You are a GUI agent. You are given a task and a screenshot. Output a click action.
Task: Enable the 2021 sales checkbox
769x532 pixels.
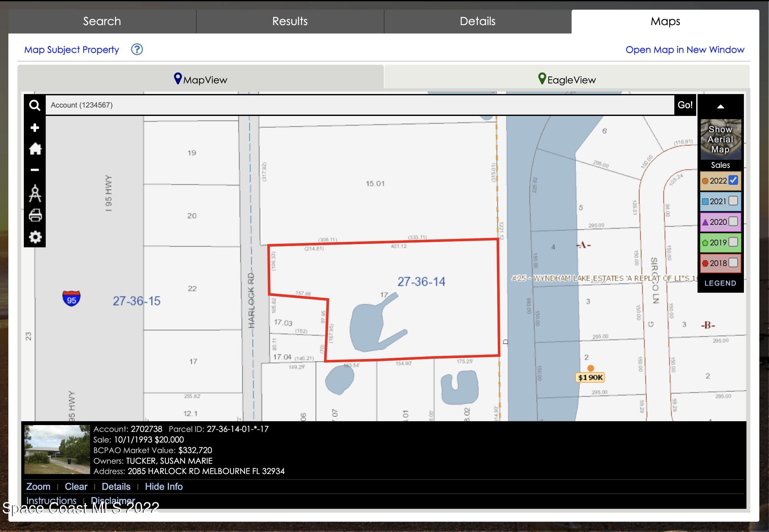click(x=733, y=201)
